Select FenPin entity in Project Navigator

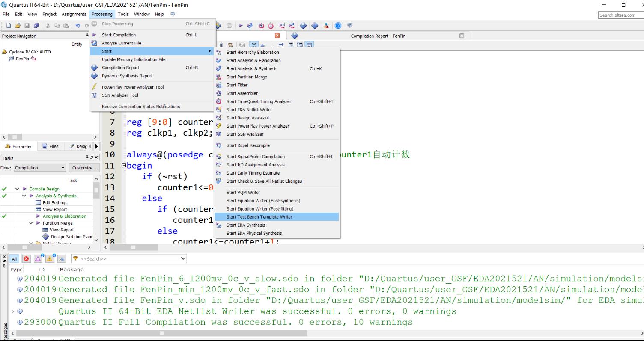pyautogui.click(x=22, y=59)
